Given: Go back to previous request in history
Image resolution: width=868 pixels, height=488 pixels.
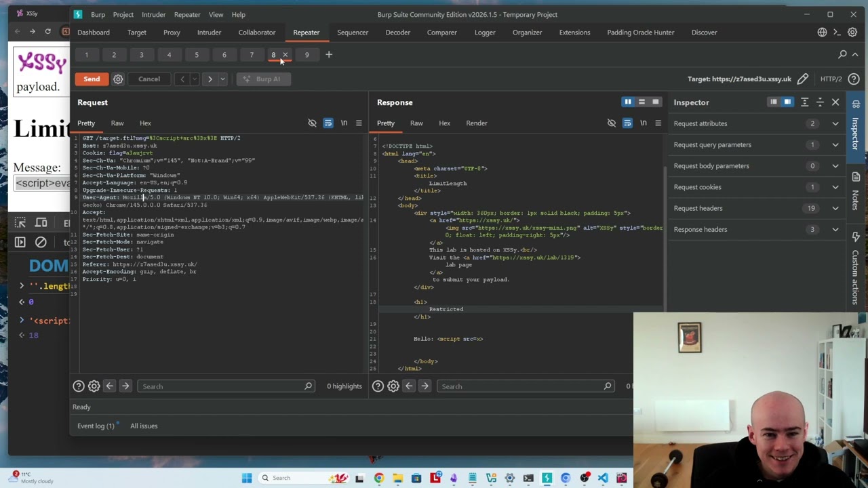Looking at the screenshot, I should [x=182, y=79].
